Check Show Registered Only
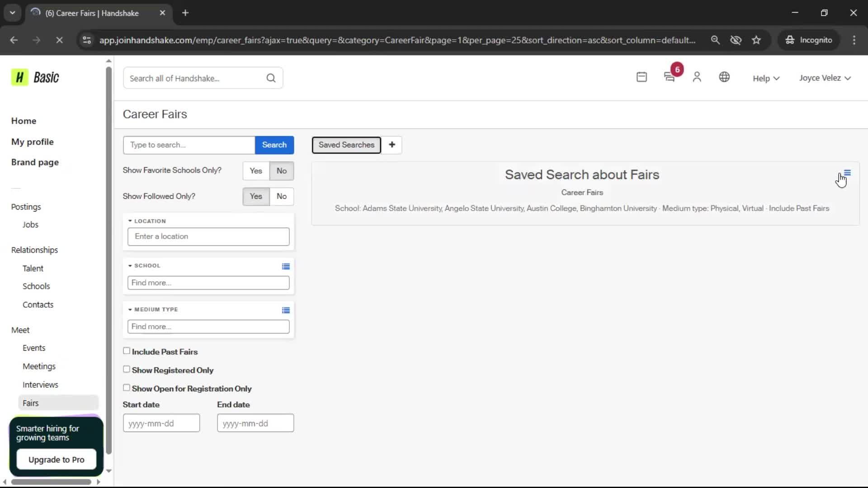The image size is (868, 488). click(127, 370)
